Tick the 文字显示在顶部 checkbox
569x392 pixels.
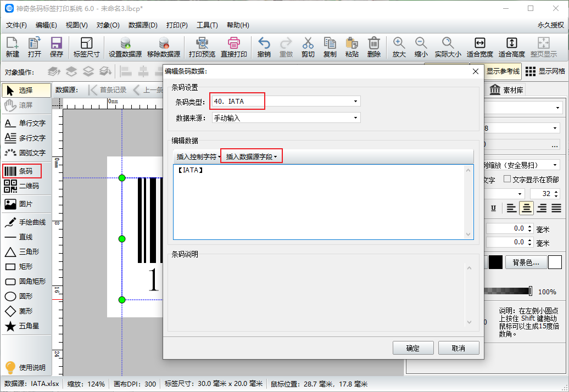pos(507,179)
